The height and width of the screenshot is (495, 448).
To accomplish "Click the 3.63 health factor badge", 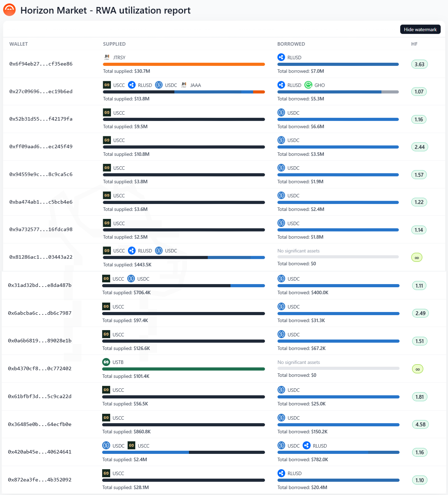I will pyautogui.click(x=419, y=64).
